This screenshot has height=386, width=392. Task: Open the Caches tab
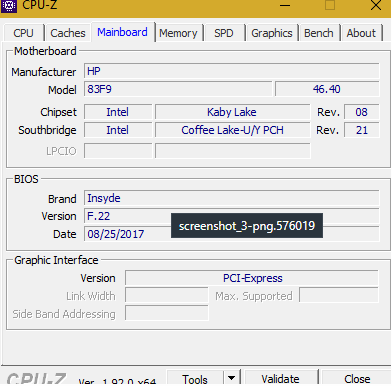pyautogui.click(x=68, y=33)
